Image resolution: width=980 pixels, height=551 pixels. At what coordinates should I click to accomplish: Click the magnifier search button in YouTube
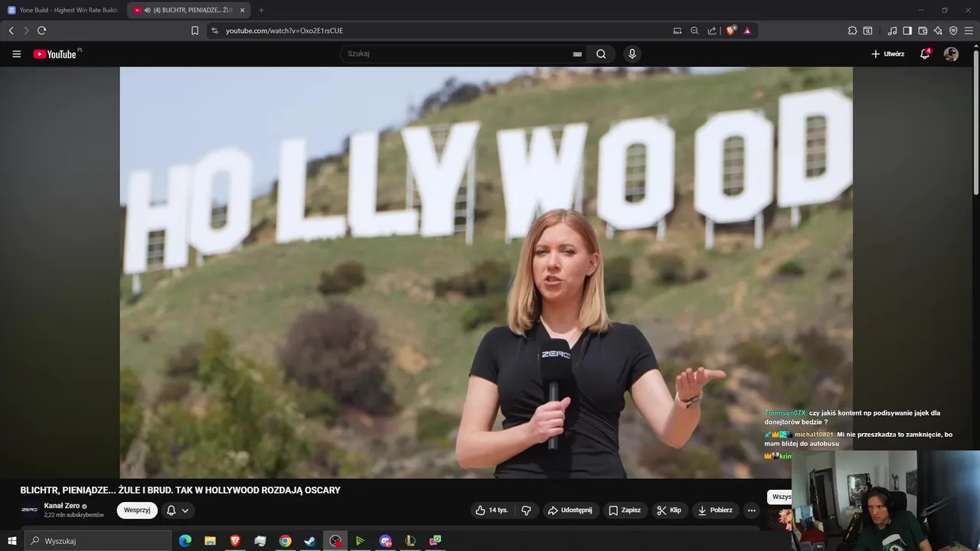pos(601,54)
